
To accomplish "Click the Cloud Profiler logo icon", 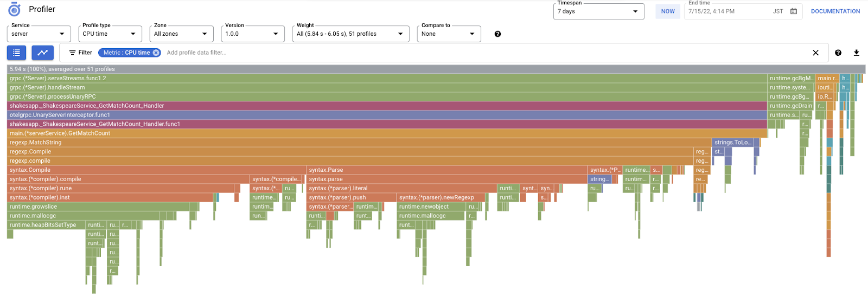I will tap(14, 9).
